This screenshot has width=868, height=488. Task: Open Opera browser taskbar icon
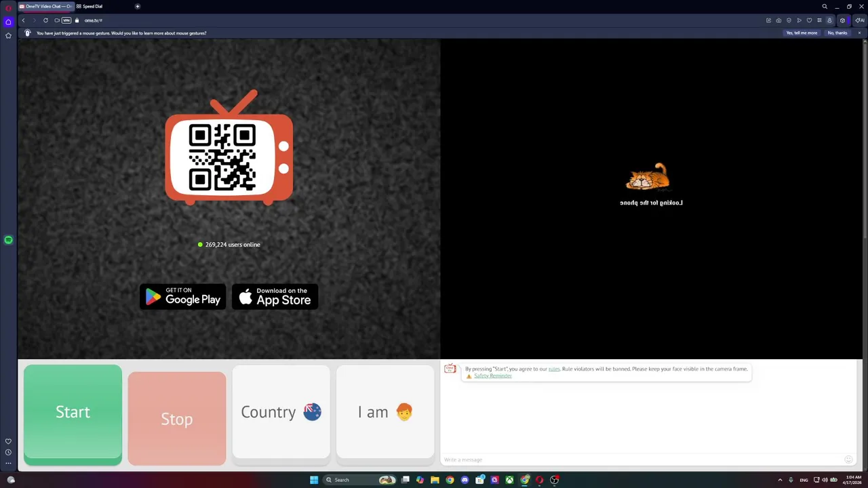click(x=540, y=480)
